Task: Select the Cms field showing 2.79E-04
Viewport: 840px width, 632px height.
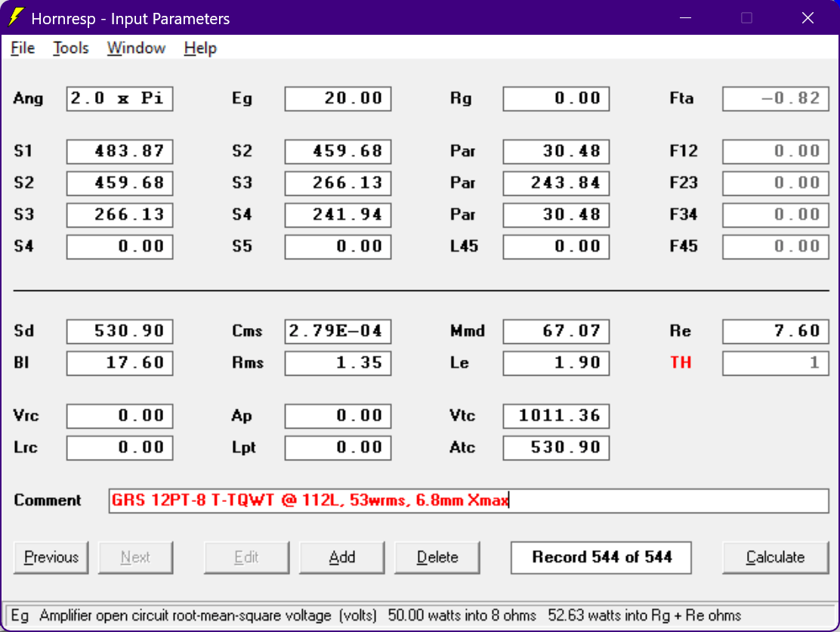Action: [338, 331]
